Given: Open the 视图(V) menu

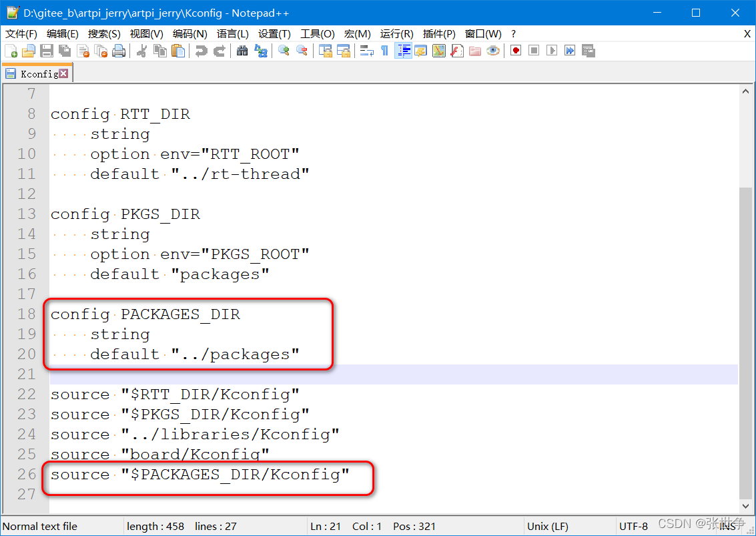Looking at the screenshot, I should click(147, 34).
